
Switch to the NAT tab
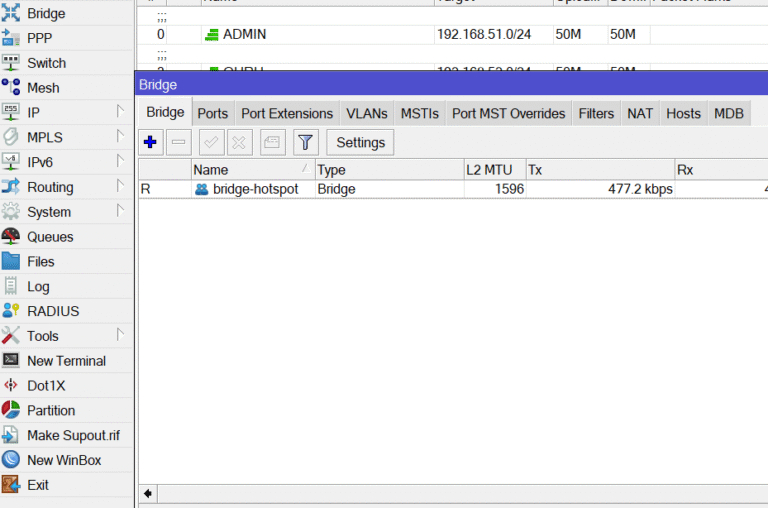tap(640, 114)
